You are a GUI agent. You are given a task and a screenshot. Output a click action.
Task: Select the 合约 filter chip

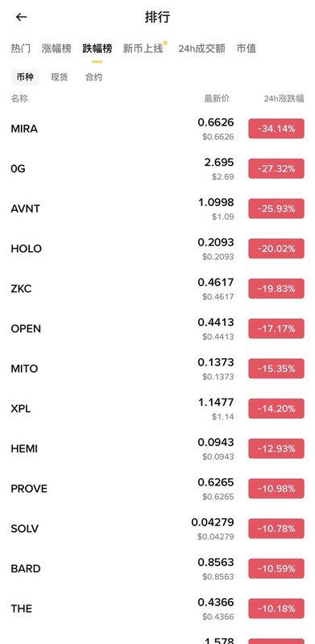[93, 76]
